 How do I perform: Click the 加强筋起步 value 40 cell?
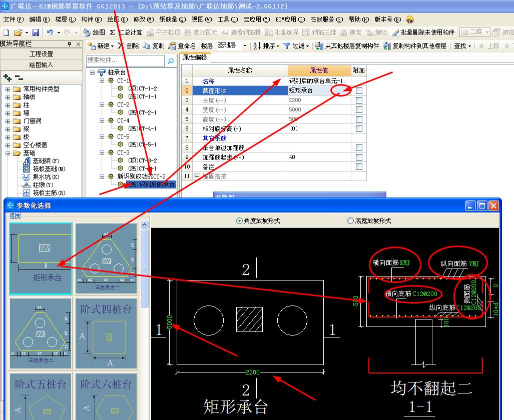(x=319, y=157)
